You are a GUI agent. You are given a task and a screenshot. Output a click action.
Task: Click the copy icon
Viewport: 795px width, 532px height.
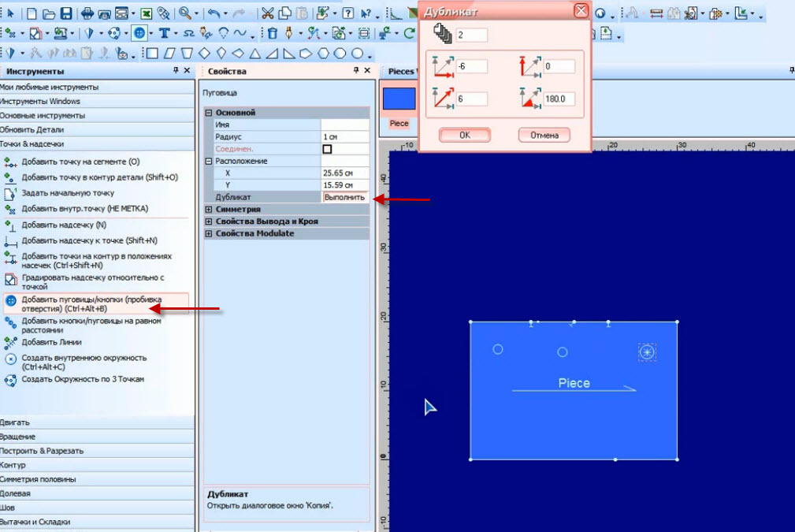pyautogui.click(x=285, y=13)
